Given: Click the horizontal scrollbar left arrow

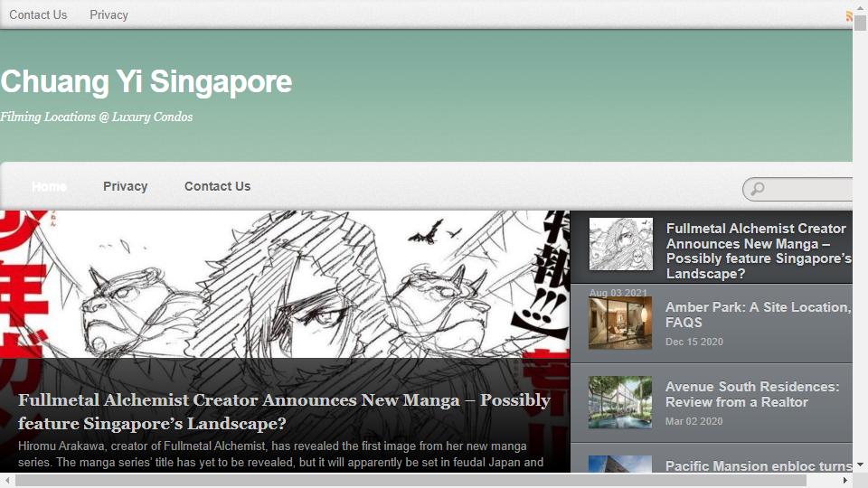Looking at the screenshot, I should point(7,480).
